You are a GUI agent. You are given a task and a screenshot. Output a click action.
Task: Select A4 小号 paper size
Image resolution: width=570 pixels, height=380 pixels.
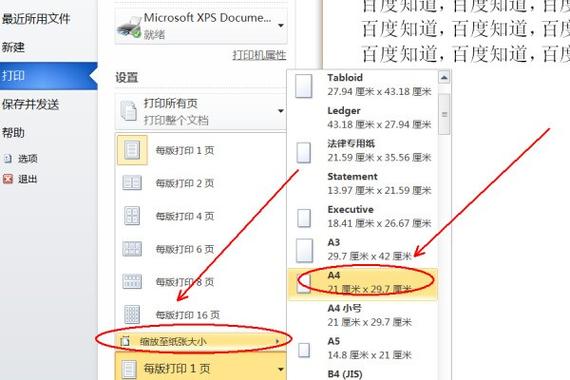click(x=362, y=316)
